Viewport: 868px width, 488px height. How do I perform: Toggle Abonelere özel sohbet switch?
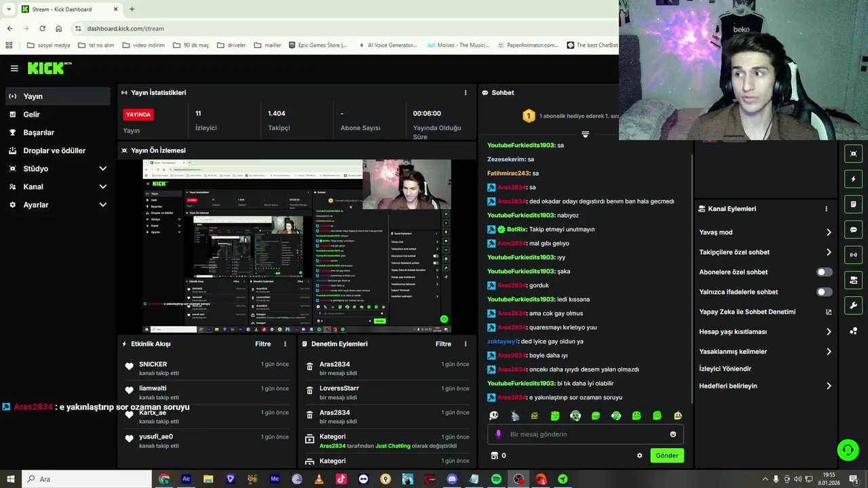824,272
